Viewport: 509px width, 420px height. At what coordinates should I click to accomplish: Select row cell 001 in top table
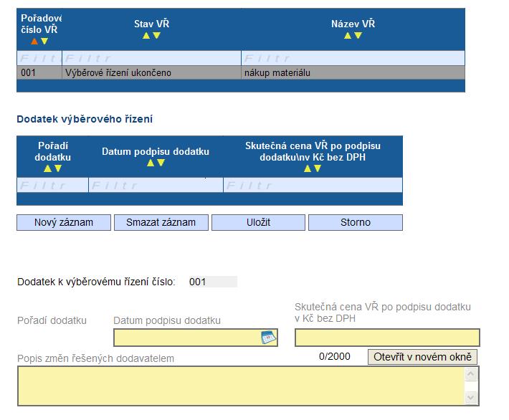[x=39, y=72]
